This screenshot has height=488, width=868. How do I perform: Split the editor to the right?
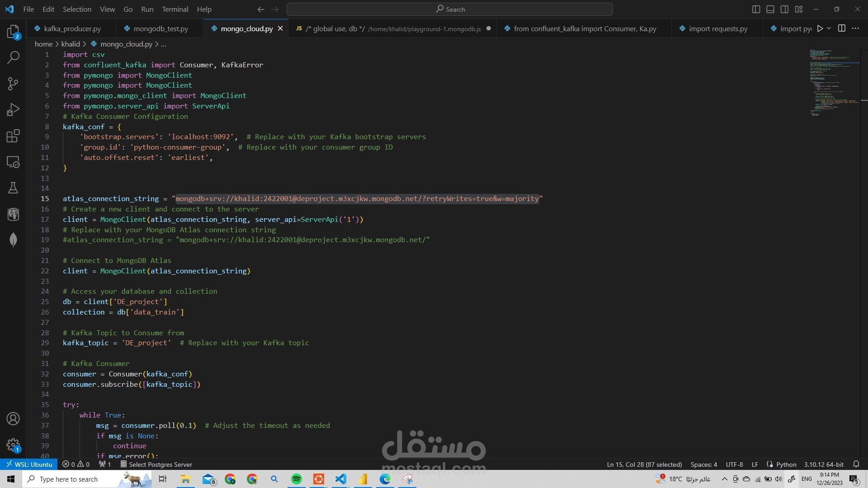tap(842, 28)
